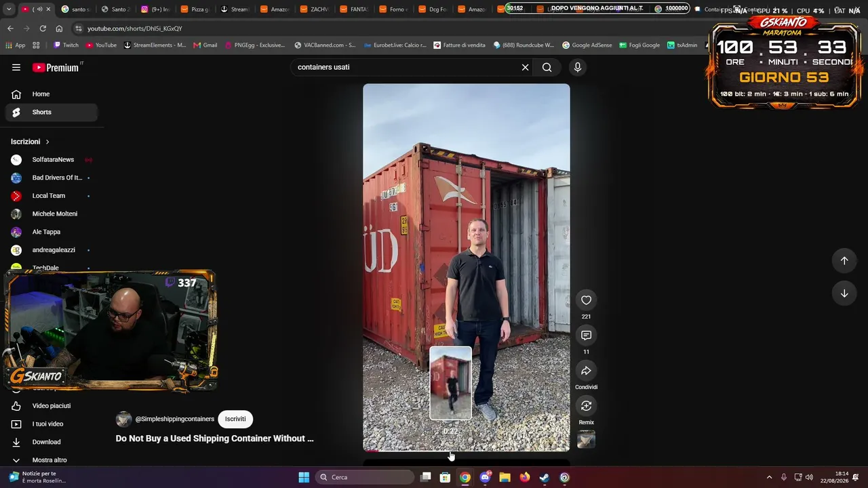Open Local Team channel

(52, 196)
